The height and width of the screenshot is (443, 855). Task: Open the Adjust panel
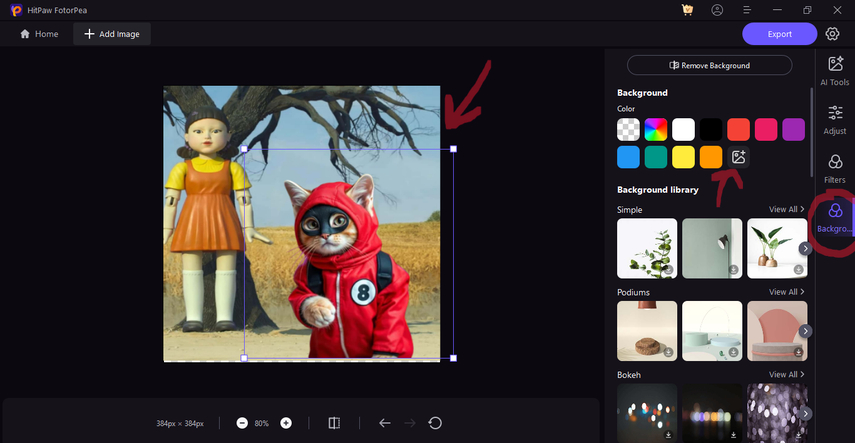(x=834, y=119)
